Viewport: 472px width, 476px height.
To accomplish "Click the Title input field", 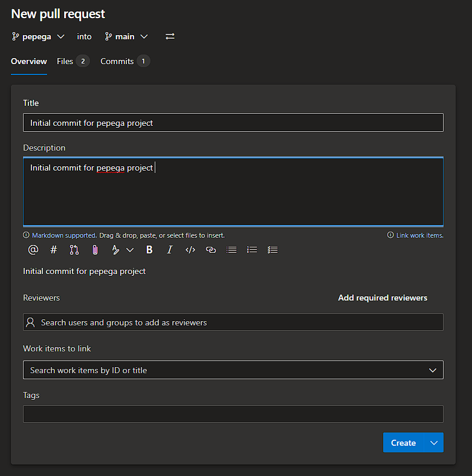I will coord(233,123).
